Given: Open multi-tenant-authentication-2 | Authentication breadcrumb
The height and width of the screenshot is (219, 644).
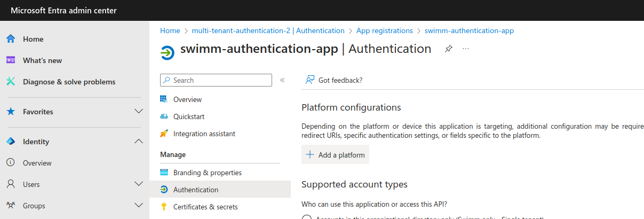Looking at the screenshot, I should [x=268, y=30].
